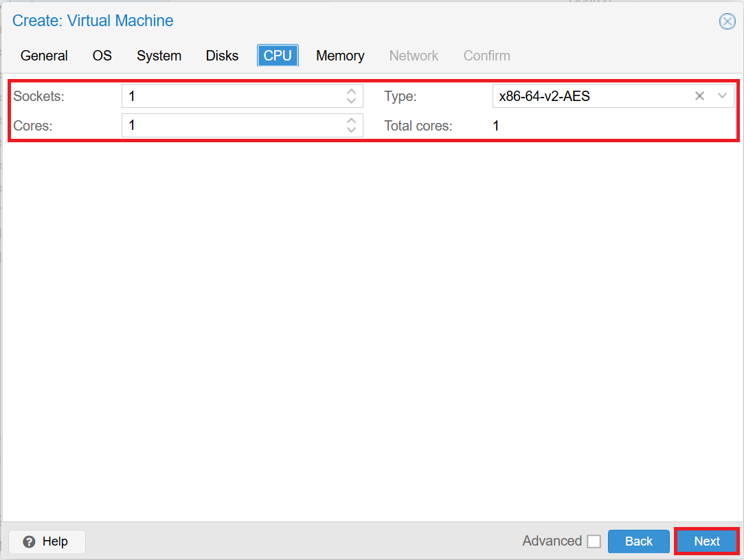Image resolution: width=744 pixels, height=560 pixels.
Task: Decrease Sockets with the down spinner arrow
Action: coord(351,100)
